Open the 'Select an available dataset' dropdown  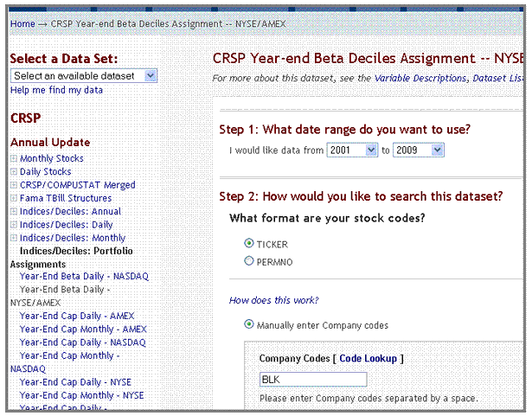pos(84,75)
